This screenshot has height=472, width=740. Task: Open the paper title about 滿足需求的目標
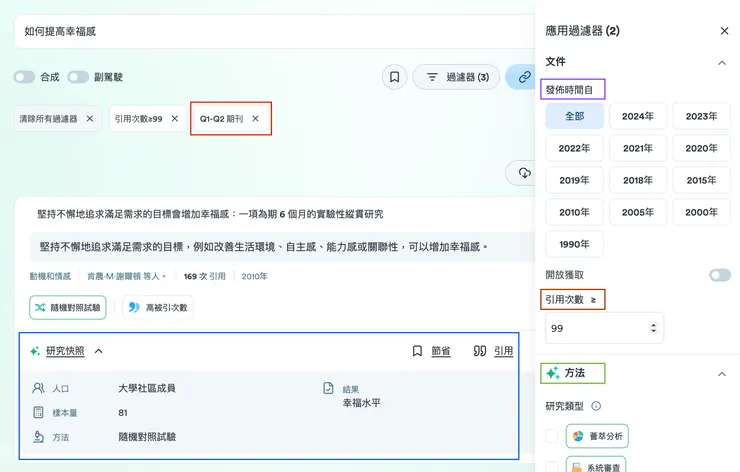(210, 214)
